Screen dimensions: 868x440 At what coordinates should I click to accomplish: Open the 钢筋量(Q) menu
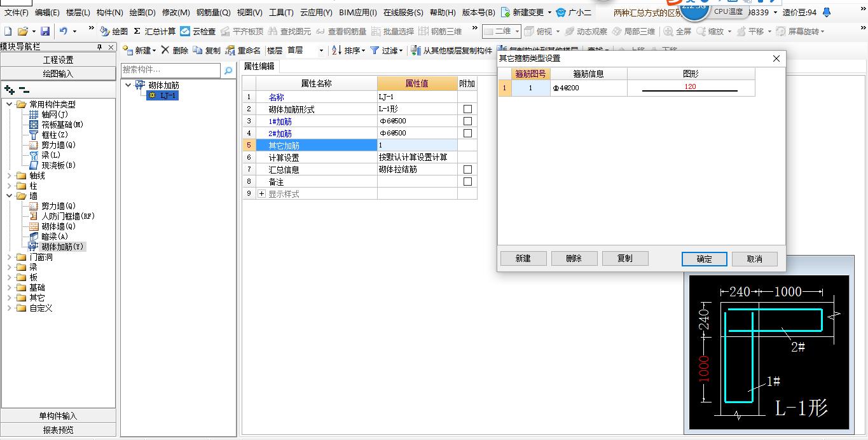point(213,12)
